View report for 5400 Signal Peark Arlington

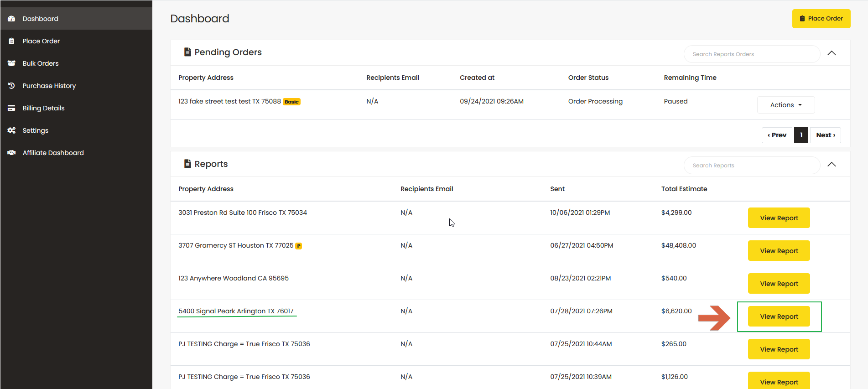[779, 316]
